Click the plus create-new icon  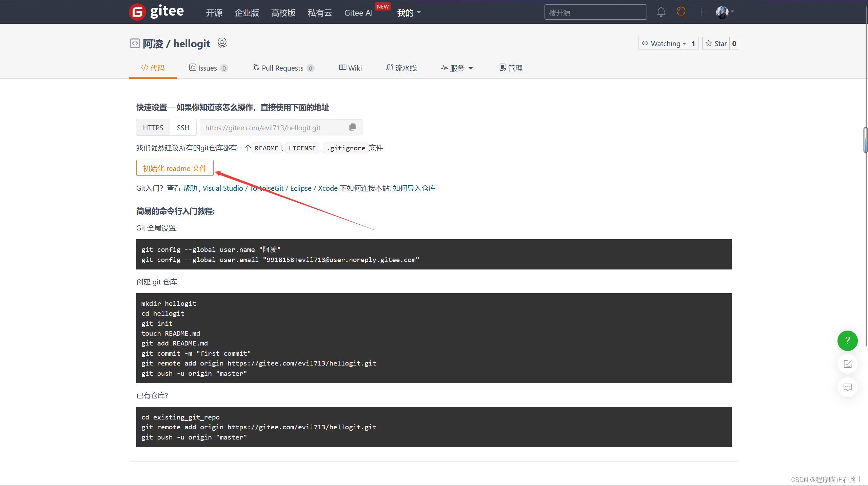pos(701,12)
